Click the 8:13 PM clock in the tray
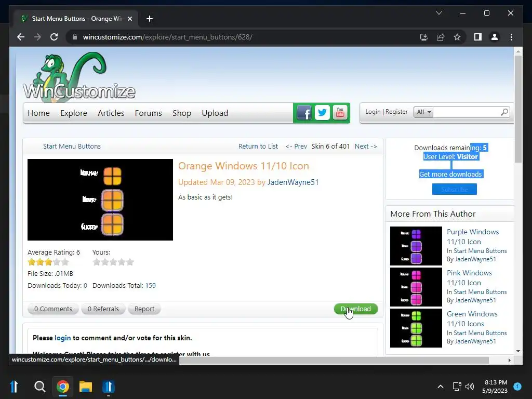Viewport: 532px width, 399px height. pyautogui.click(x=496, y=382)
